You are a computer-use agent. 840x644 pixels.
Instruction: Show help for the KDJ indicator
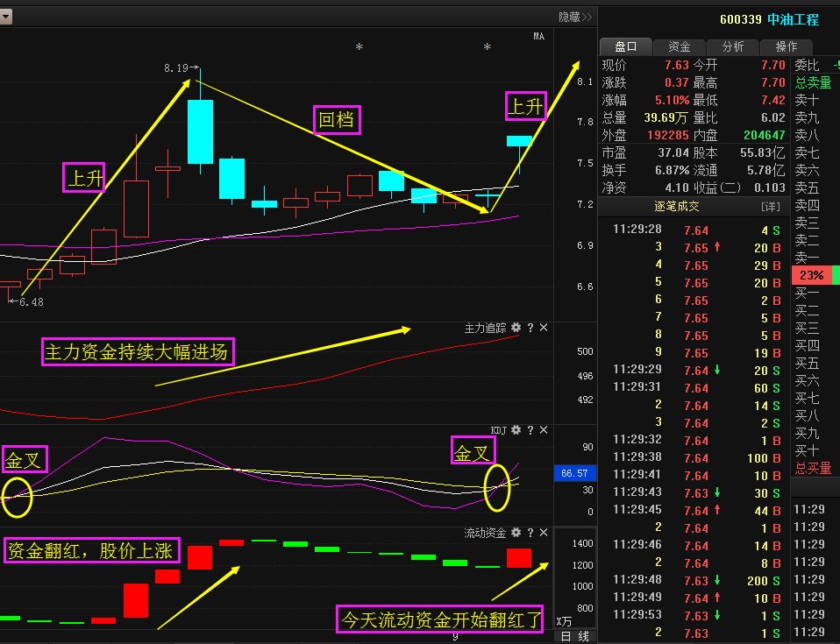530,430
